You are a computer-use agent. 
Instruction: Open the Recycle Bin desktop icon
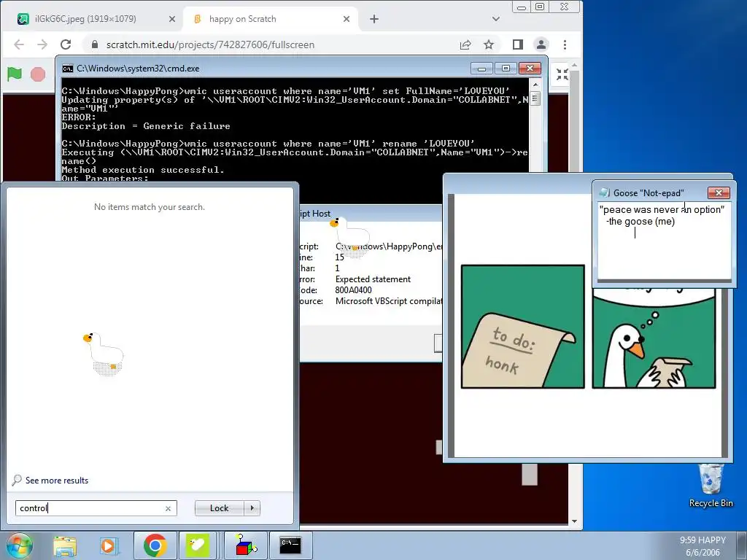(x=711, y=485)
